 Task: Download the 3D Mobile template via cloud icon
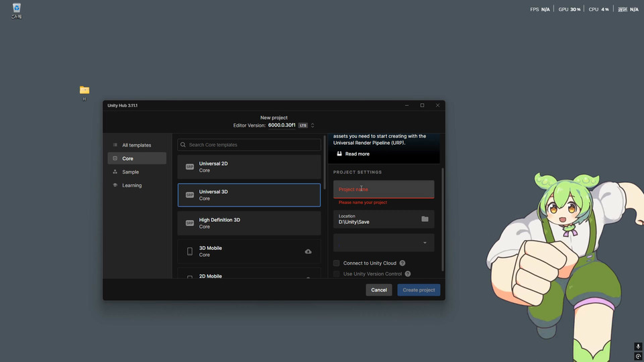[308, 251]
